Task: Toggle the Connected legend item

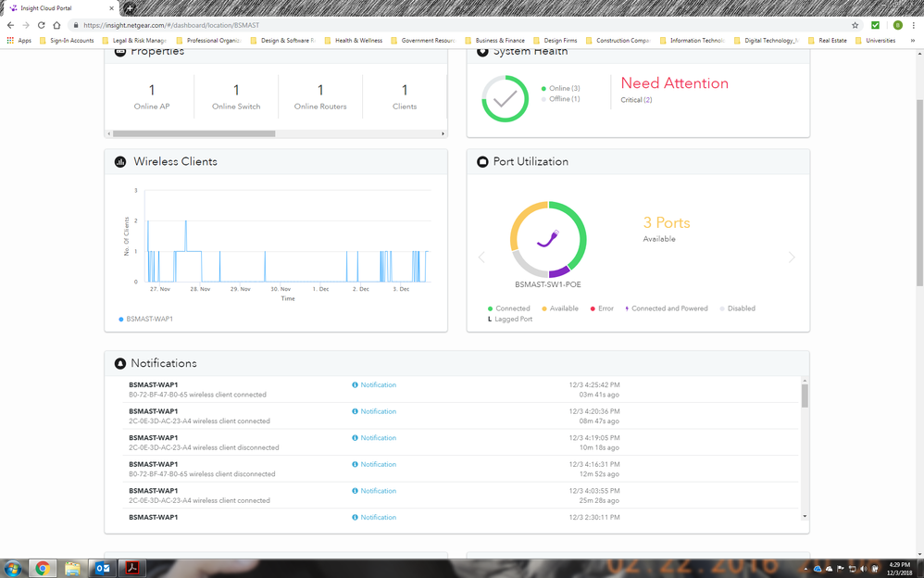Action: (508, 308)
